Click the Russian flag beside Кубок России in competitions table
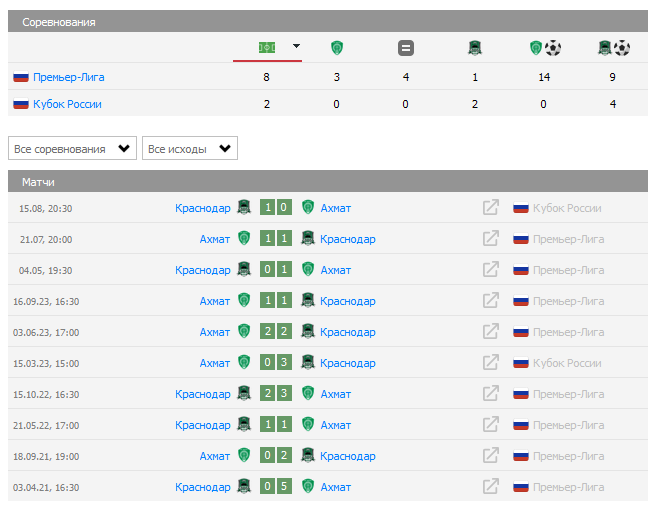This screenshot has height=519, width=664. point(20,104)
